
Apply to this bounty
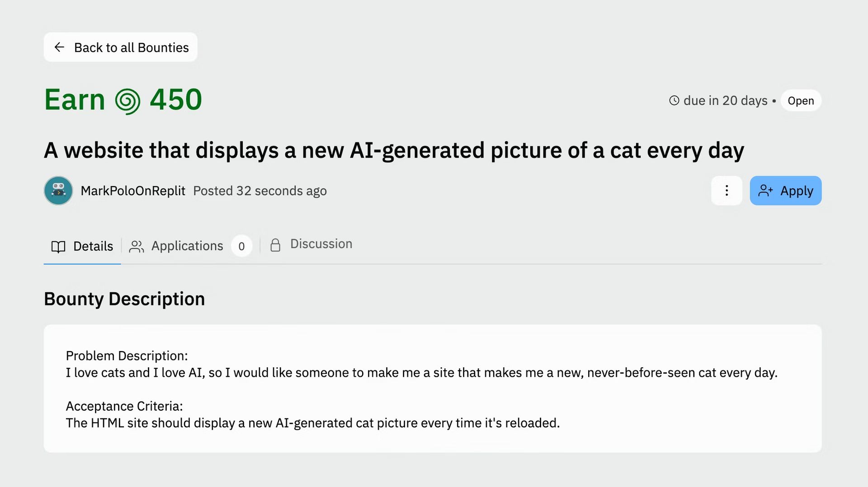786,191
